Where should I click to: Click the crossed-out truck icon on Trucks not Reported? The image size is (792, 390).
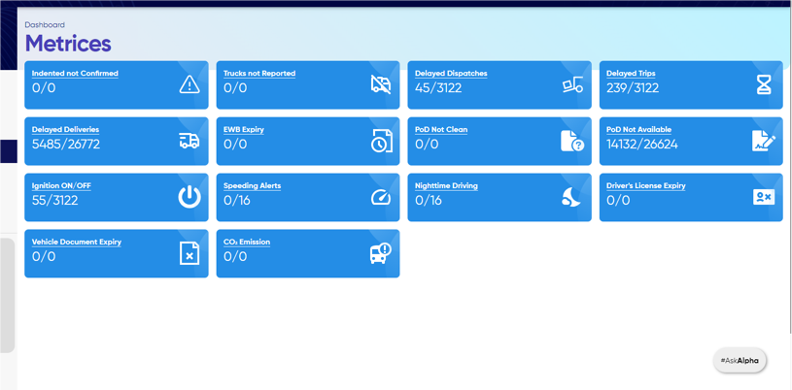point(381,85)
